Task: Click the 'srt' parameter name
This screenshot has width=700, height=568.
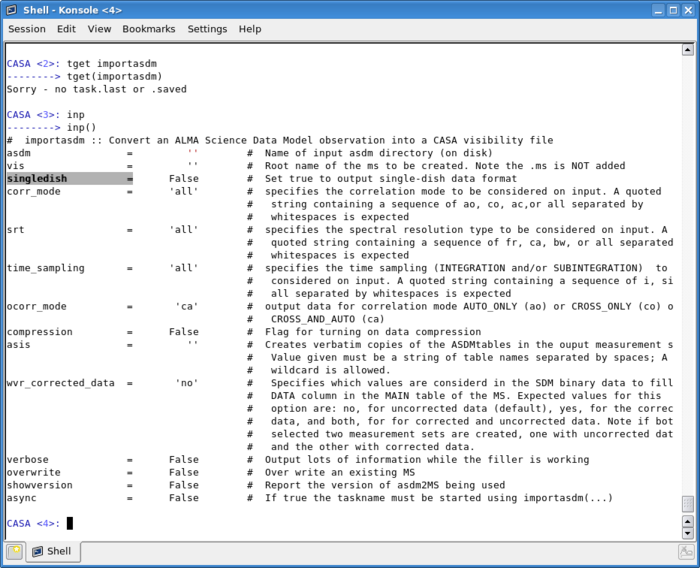Action: (16, 230)
